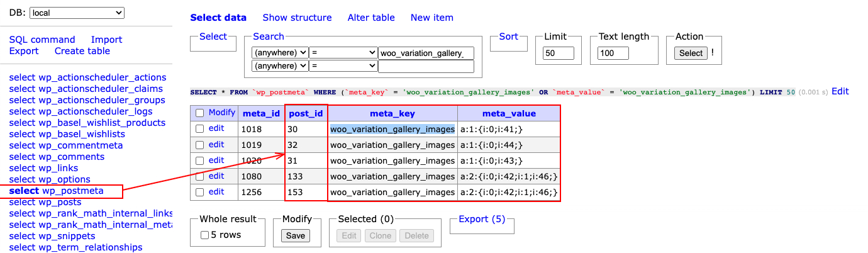Tick the checkbox for row meta_id 1018
868x253 pixels.
pyautogui.click(x=199, y=129)
